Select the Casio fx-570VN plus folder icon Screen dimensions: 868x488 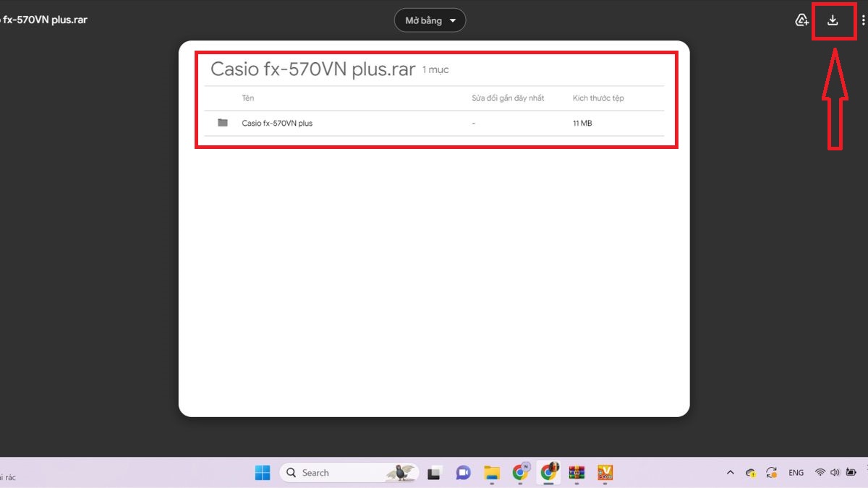pos(223,123)
